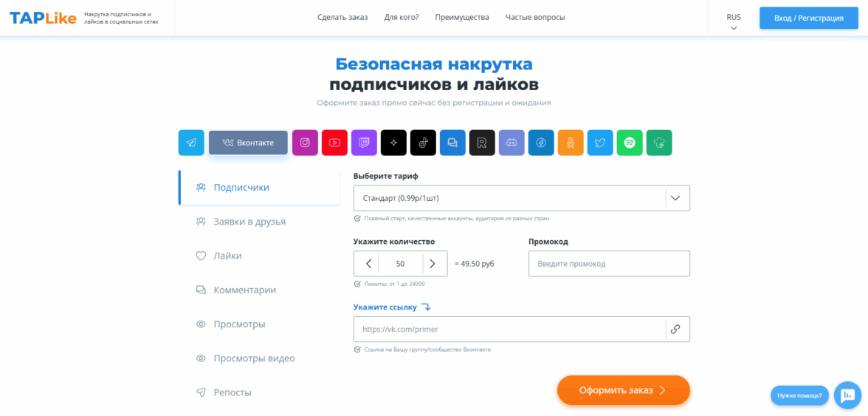Select the Вконтакте network tab
This screenshot has width=868, height=416.
click(x=248, y=143)
